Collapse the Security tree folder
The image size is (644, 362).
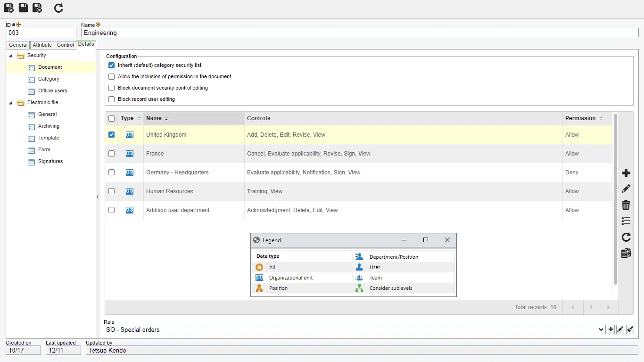click(11, 56)
